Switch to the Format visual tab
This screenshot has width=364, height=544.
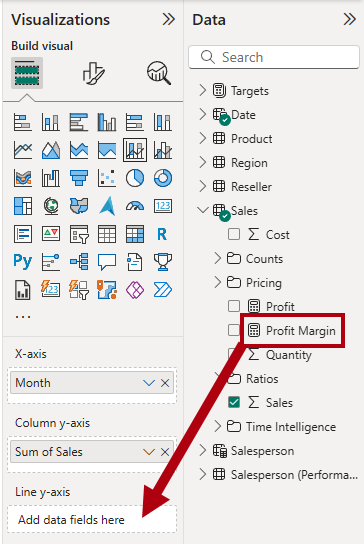[x=93, y=73]
